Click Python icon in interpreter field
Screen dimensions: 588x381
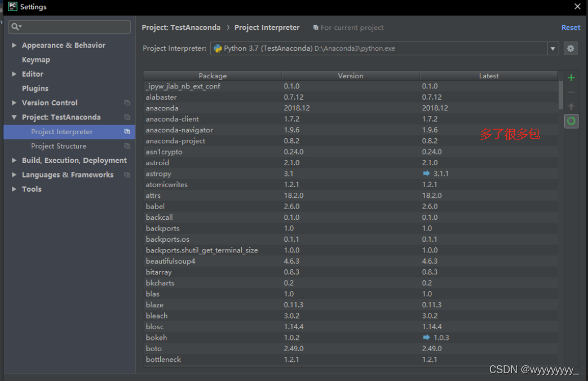218,48
